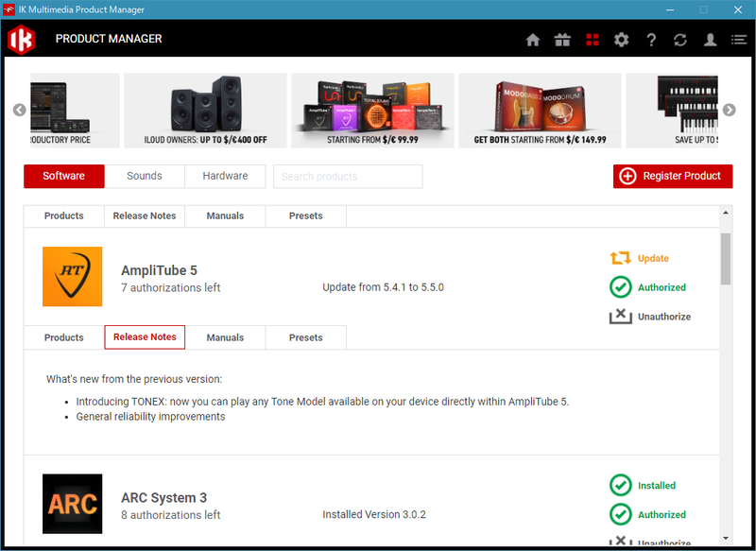Click the PRODUCT MANAGER header title

[x=109, y=39]
